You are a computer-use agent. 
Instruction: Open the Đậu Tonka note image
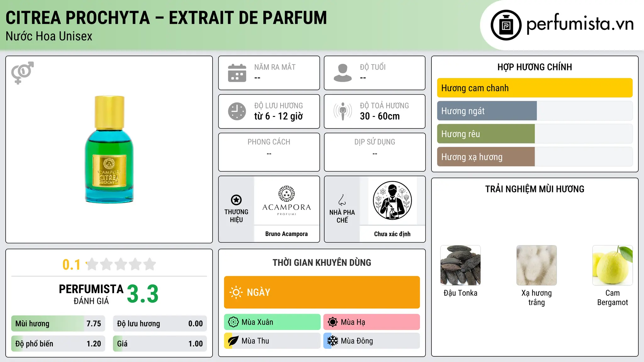(x=460, y=265)
